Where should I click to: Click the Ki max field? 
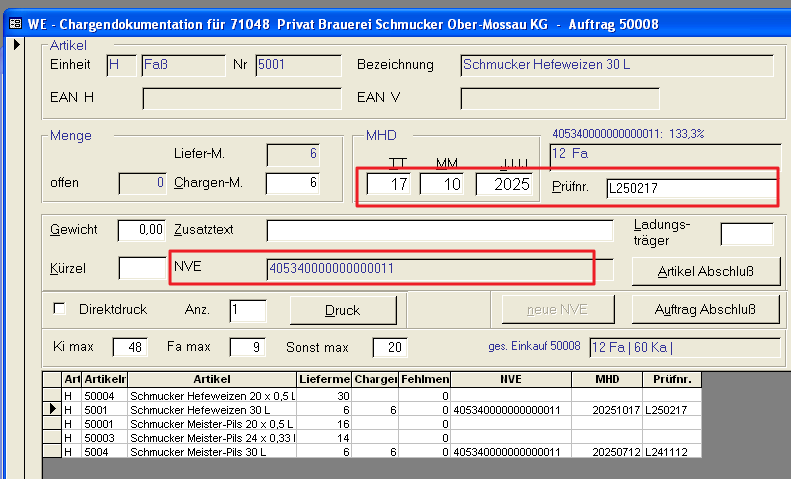click(129, 347)
